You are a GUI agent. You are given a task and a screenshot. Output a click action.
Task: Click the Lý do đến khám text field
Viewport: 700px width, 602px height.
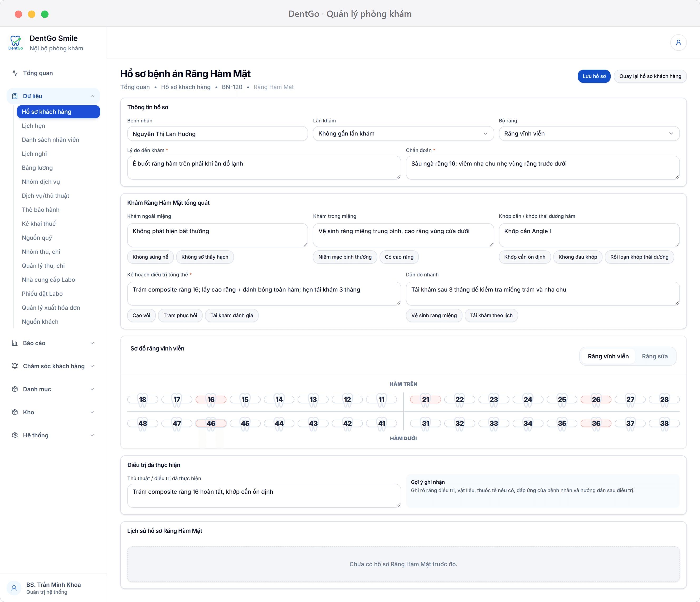pos(264,168)
